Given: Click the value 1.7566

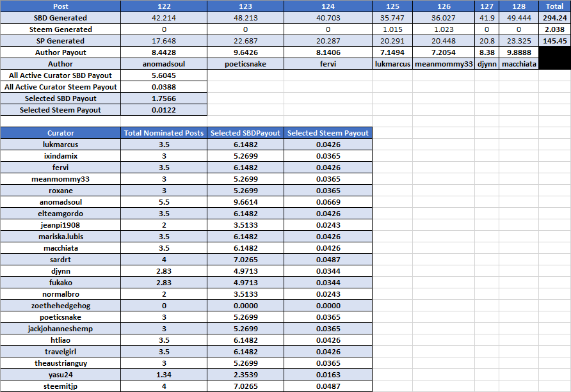Looking at the screenshot, I should point(164,98).
